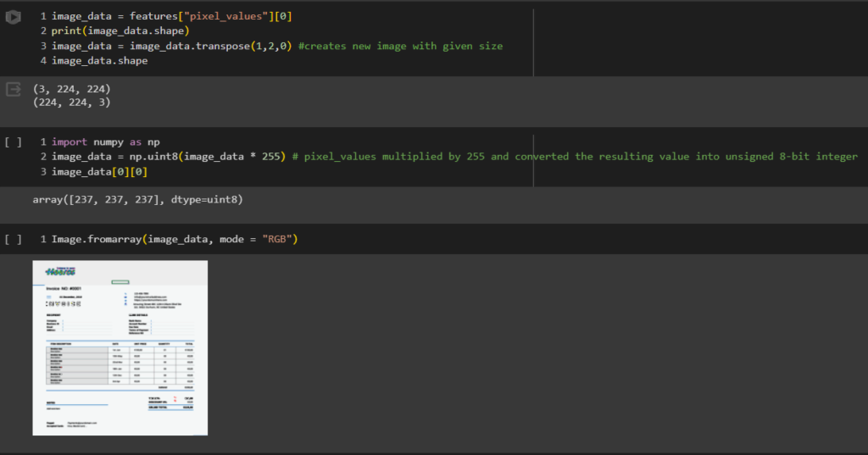Click the Image.fromarray(image_data, mode = "RGB") line

point(175,239)
